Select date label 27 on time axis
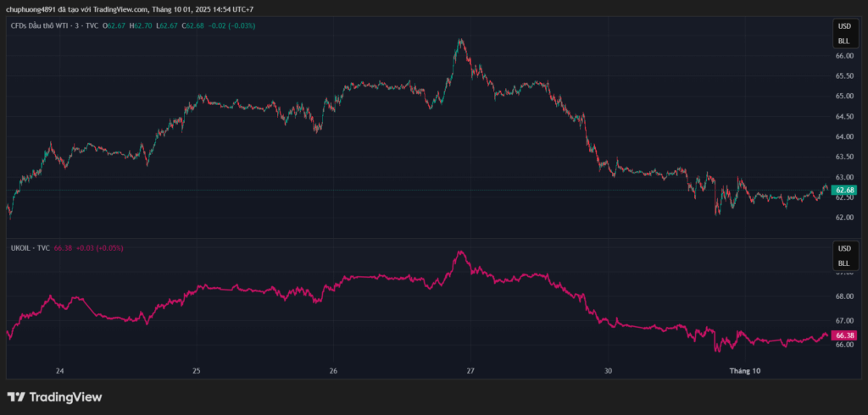The image size is (868, 415). tap(470, 371)
